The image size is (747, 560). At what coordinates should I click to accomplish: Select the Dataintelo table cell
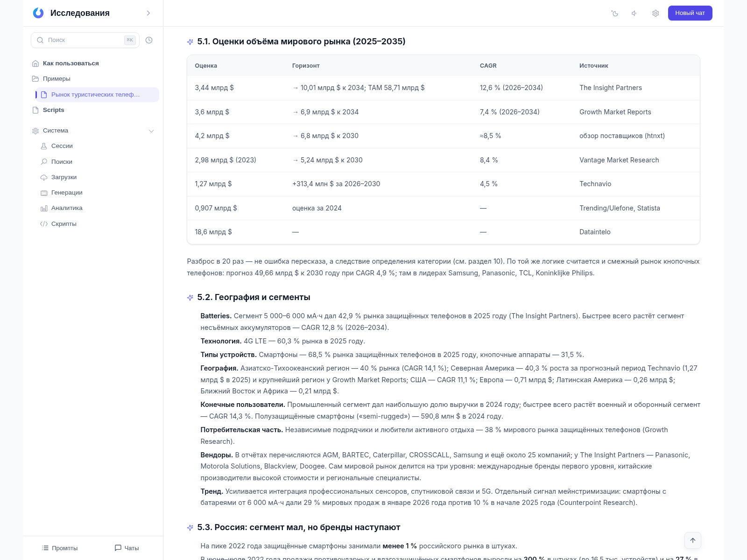595,232
